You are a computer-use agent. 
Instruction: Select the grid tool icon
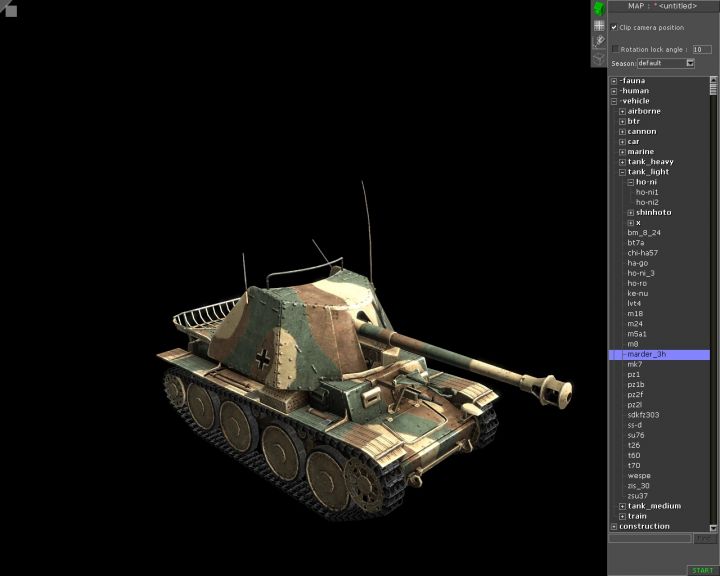599,26
